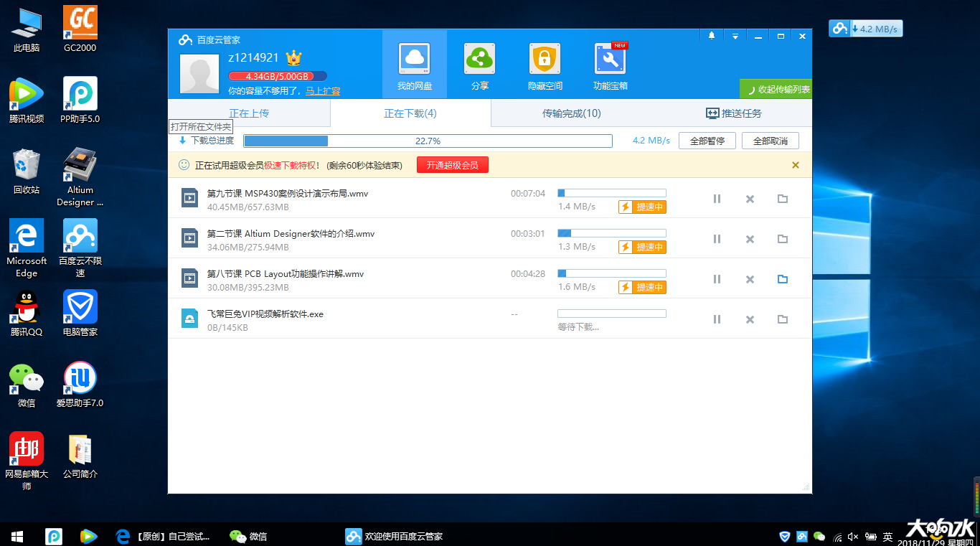Switch to the 传输完成(10) tab
The width and height of the screenshot is (980, 546).
click(x=571, y=113)
